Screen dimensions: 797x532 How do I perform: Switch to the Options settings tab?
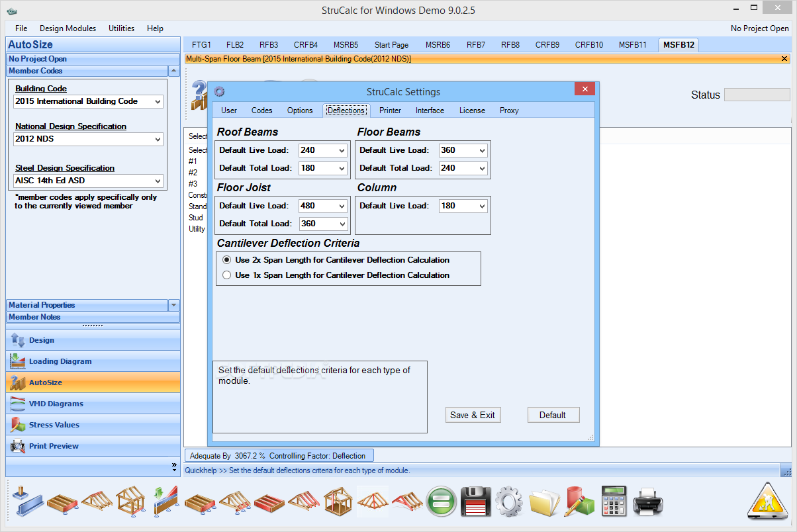(300, 111)
